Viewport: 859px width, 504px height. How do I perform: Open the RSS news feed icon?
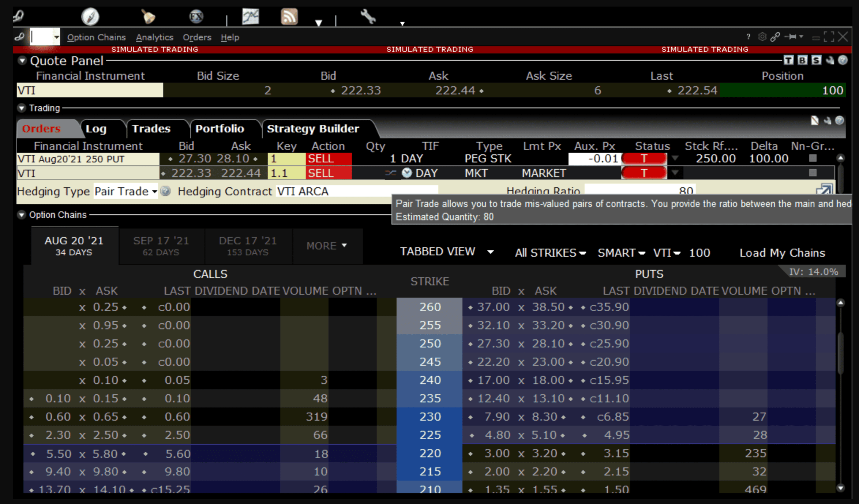pos(289,17)
